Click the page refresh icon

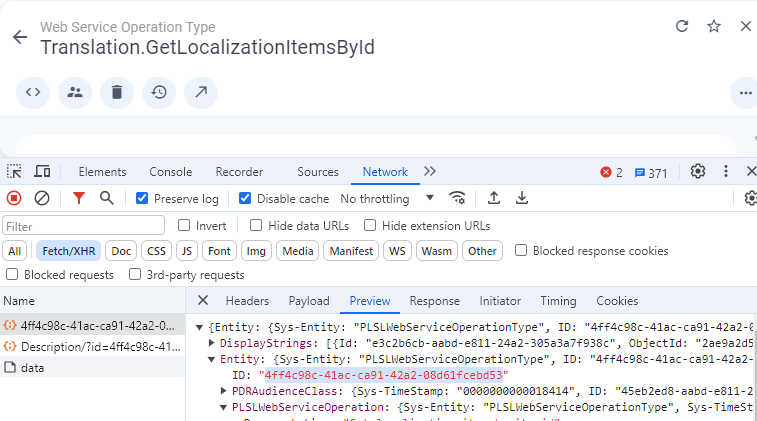click(682, 26)
